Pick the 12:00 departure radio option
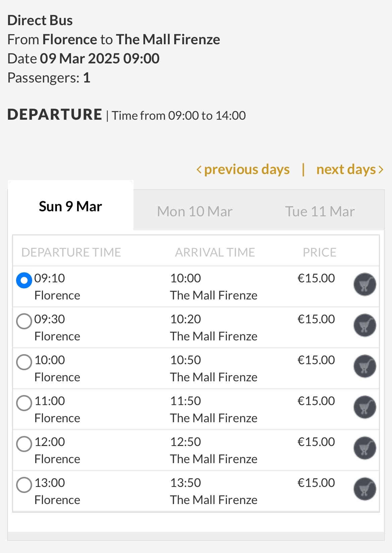Viewport: 392px width, 553px height. 24,444
